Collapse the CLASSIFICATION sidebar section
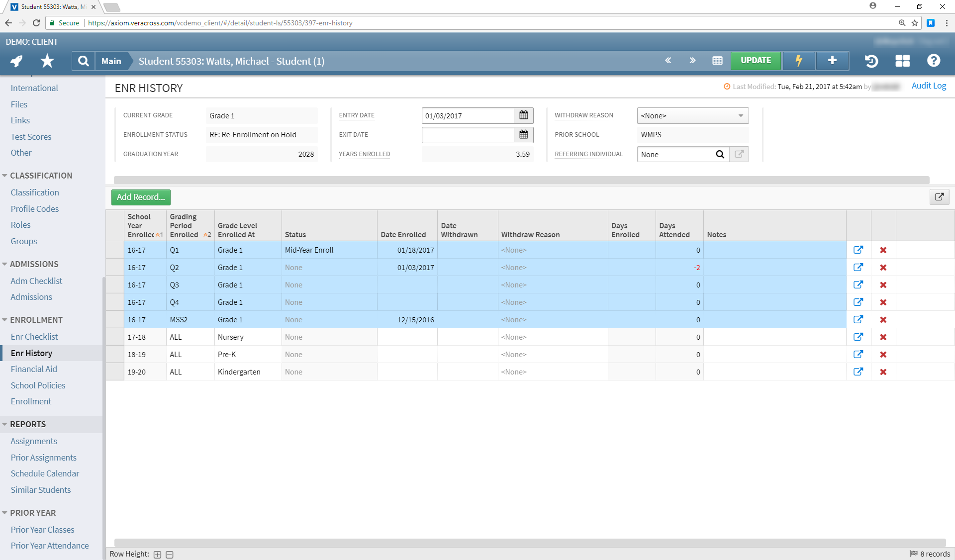Image resolution: width=955 pixels, height=560 pixels. click(5, 176)
